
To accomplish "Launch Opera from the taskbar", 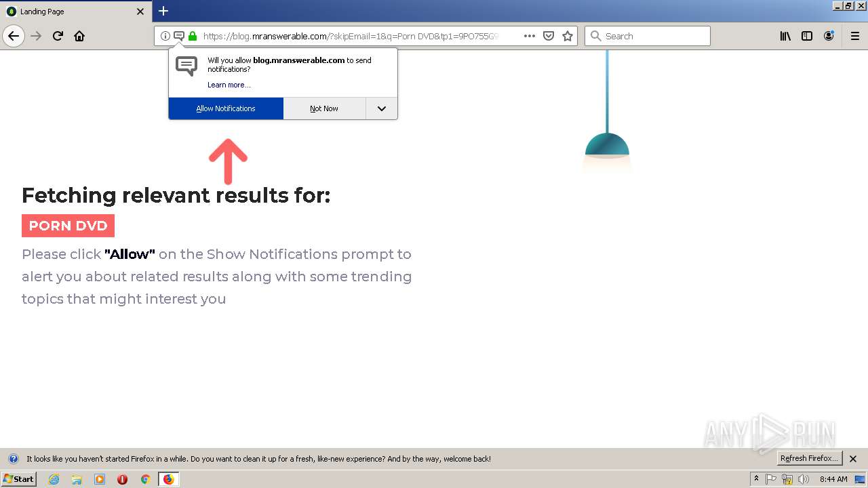I will tap(122, 479).
